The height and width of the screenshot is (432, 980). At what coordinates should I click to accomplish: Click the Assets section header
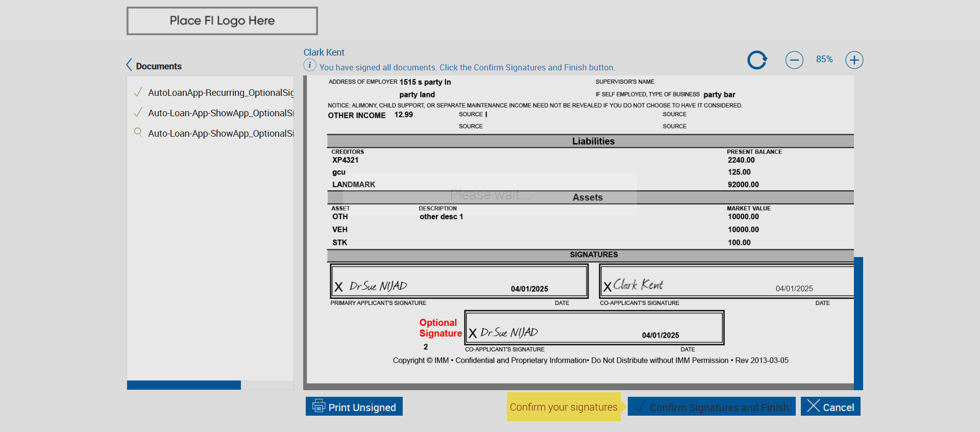coord(591,197)
